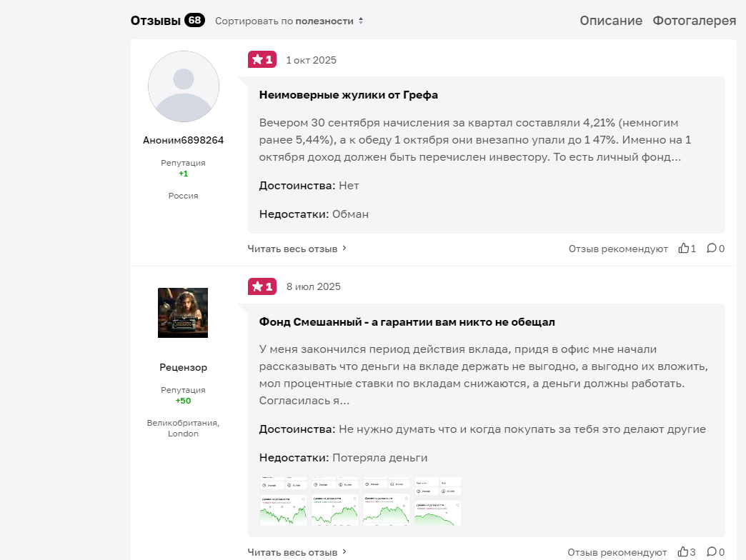Open comments on the 1 Oct 2025 review
Image resolution: width=746 pixels, height=560 pixels.
coord(712,249)
